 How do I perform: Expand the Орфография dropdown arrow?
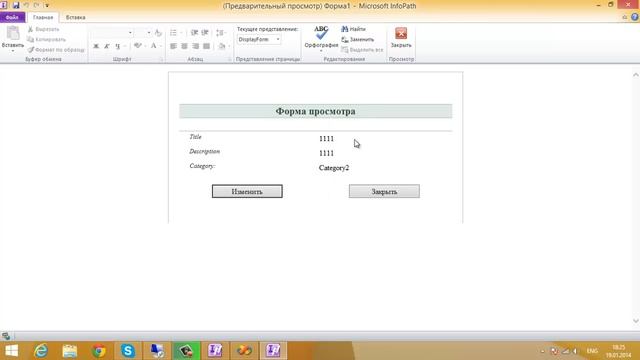point(321,51)
